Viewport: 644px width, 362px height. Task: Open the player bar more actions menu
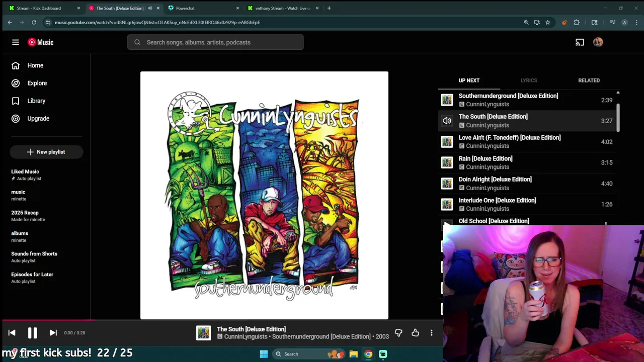click(x=431, y=333)
